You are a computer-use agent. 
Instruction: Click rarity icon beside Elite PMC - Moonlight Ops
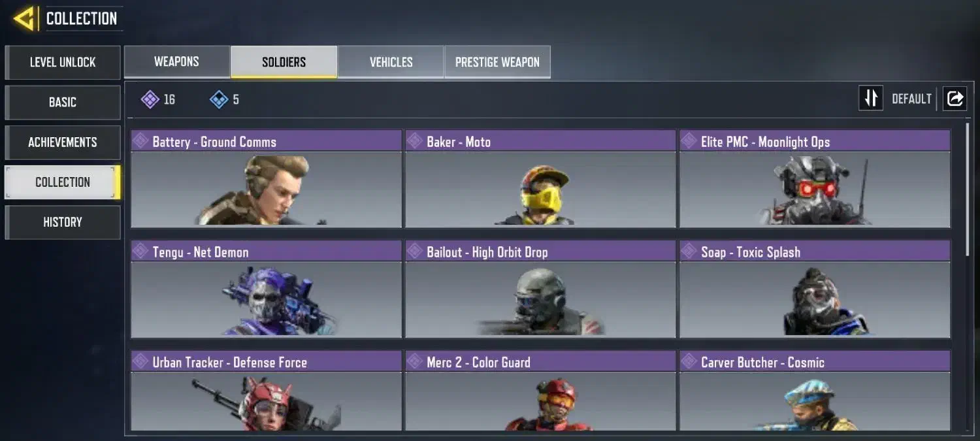(689, 141)
